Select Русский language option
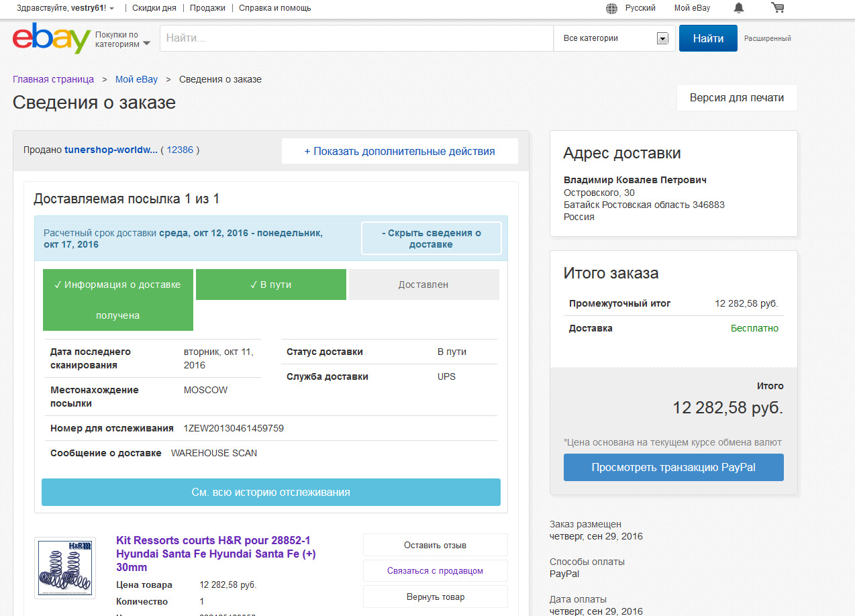Screen dimensions: 855x616 (640, 8)
